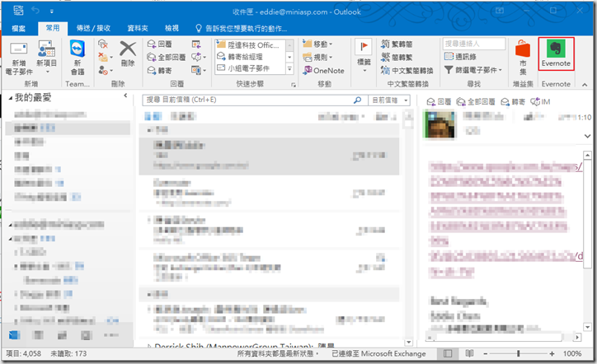Expand the message header chevron
Image resolution: width=597 pixels, height=364 pixels.
[x=587, y=136]
